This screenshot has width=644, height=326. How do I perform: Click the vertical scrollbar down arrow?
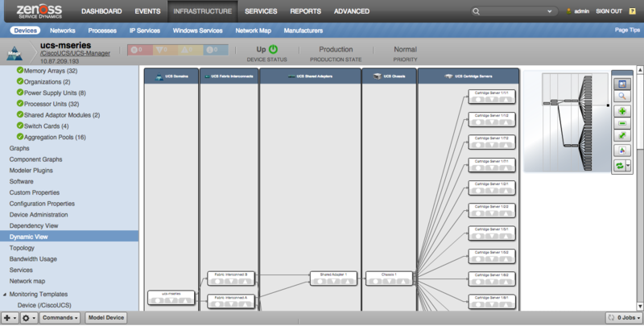click(640, 307)
